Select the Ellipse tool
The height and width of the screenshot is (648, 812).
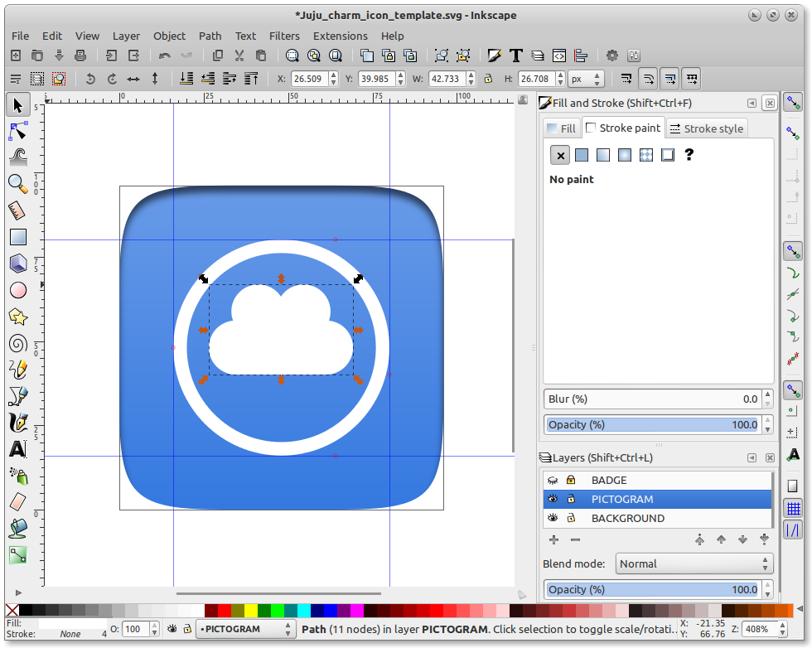(17, 290)
